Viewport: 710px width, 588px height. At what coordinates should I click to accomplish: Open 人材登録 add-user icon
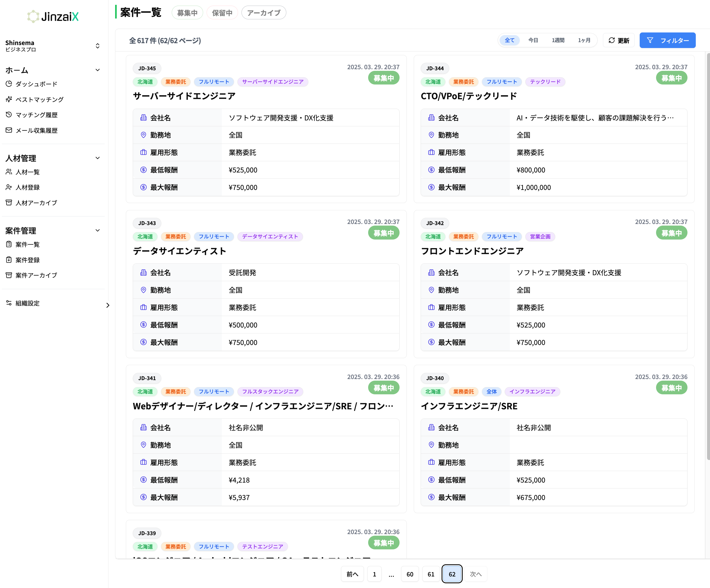[9, 187]
